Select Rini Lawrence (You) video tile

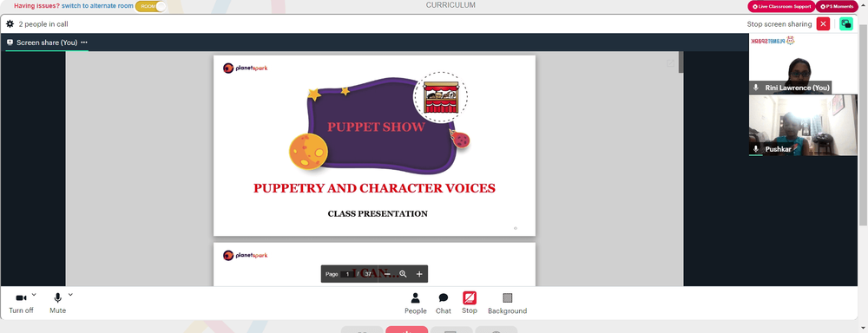[803, 63]
